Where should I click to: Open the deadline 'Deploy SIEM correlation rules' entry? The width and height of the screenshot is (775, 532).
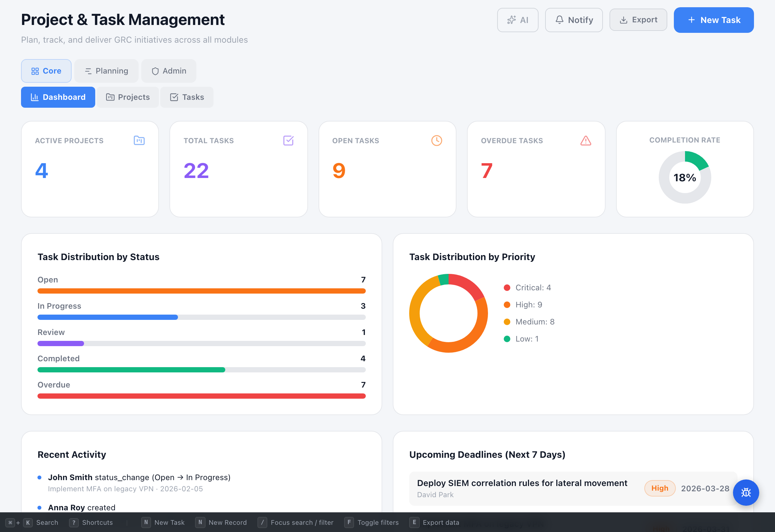(522, 483)
